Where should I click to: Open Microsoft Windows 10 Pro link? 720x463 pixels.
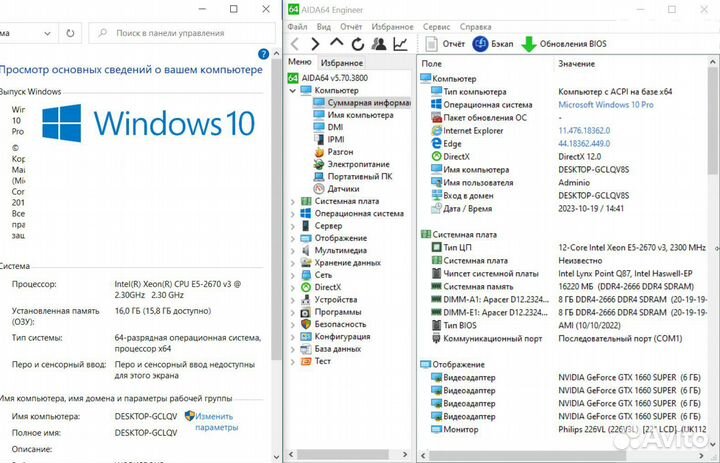(606, 105)
